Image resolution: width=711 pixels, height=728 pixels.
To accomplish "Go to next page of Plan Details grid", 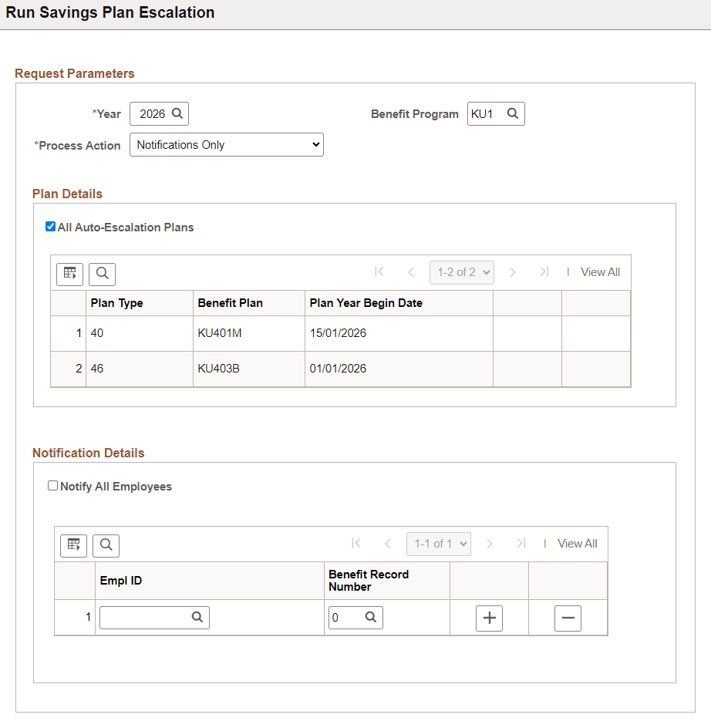I will pos(513,271).
